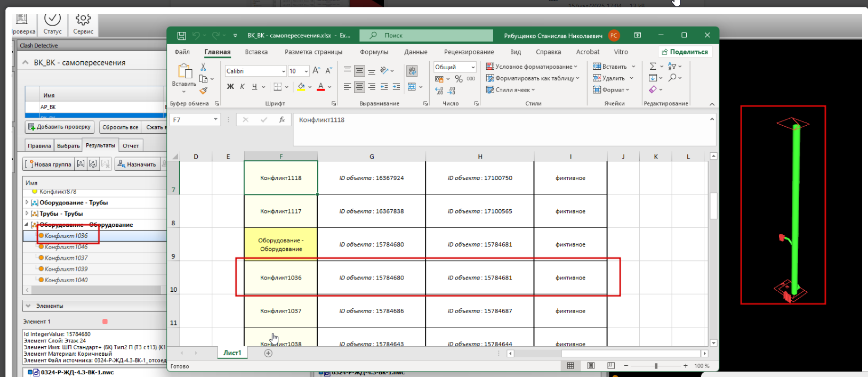This screenshot has height=377, width=868.
Task: Increase font size with larger A
Action: [x=316, y=70]
